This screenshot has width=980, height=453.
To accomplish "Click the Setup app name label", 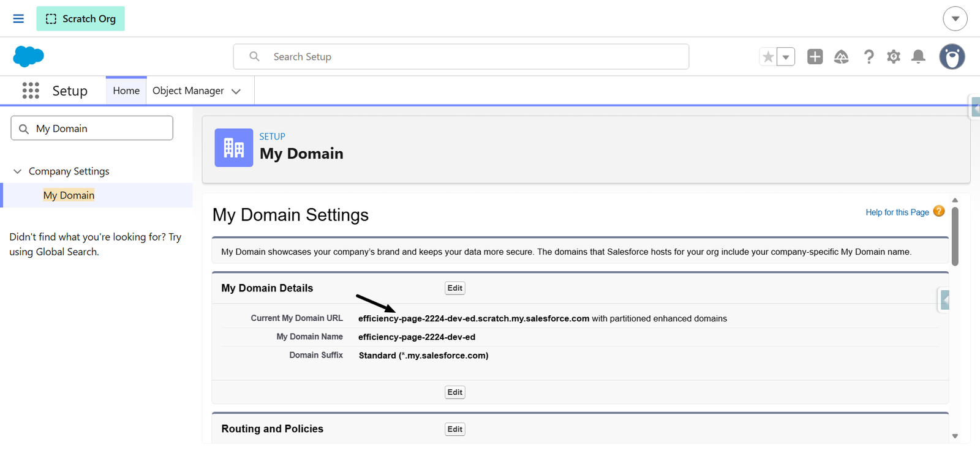I will coord(70,91).
